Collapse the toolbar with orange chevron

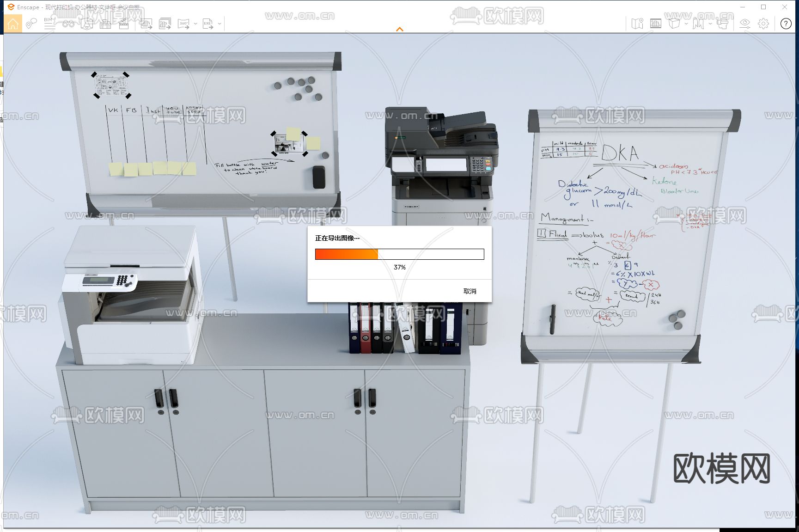click(400, 29)
